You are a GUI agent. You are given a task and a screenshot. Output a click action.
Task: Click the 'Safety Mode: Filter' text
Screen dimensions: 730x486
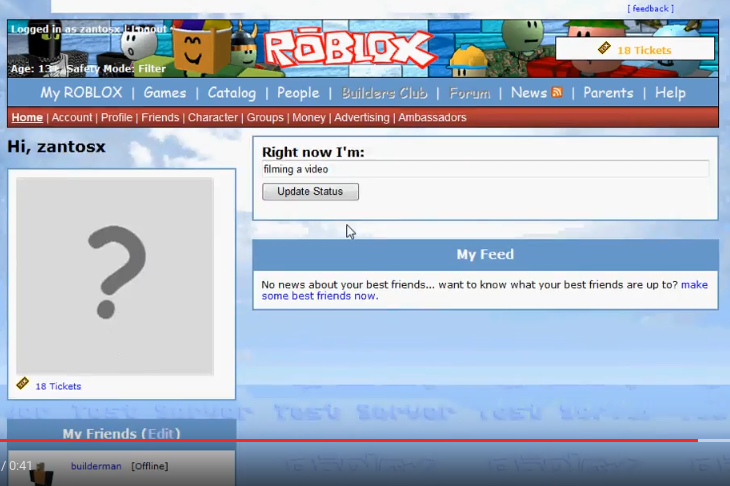point(116,68)
